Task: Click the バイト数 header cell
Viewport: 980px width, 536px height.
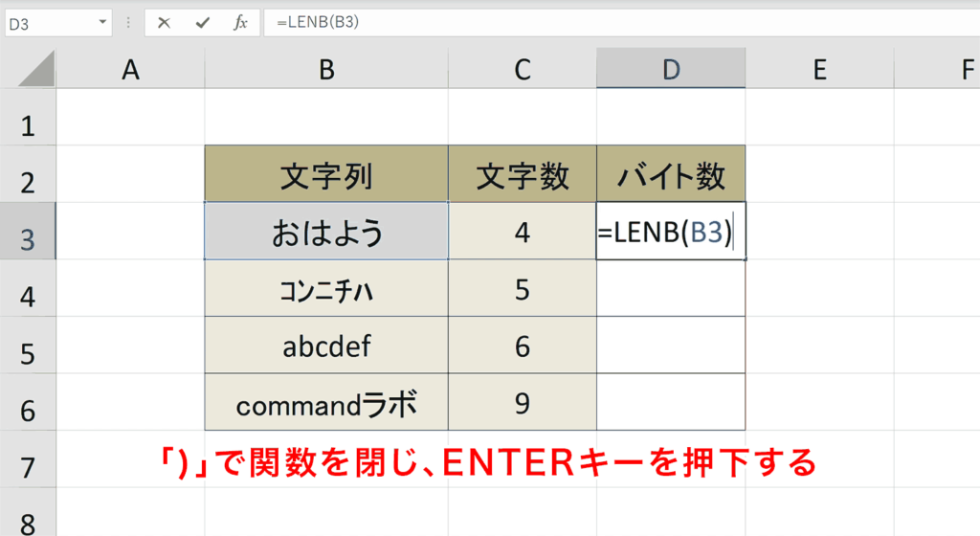Action: click(671, 175)
